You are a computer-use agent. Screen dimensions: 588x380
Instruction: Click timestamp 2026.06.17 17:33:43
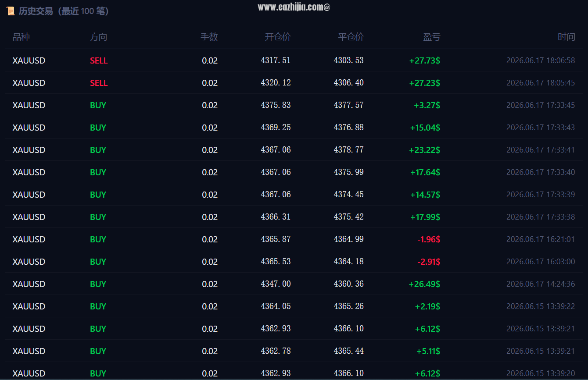541,128
